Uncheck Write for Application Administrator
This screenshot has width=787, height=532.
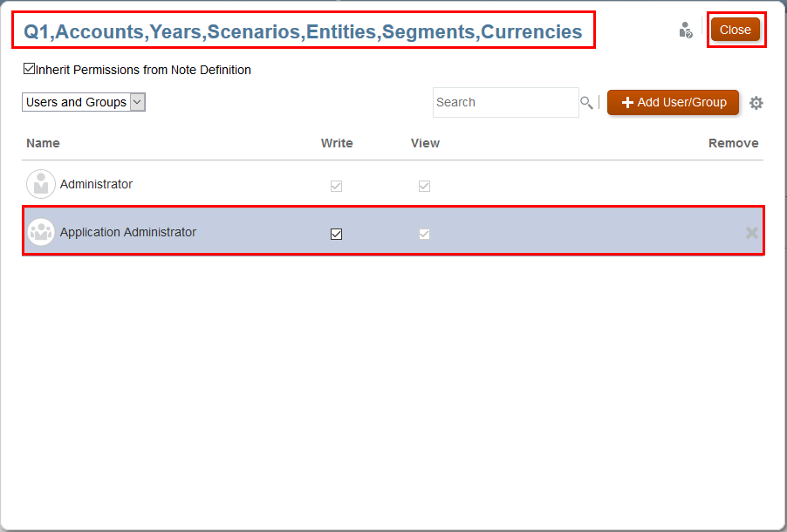pos(337,234)
